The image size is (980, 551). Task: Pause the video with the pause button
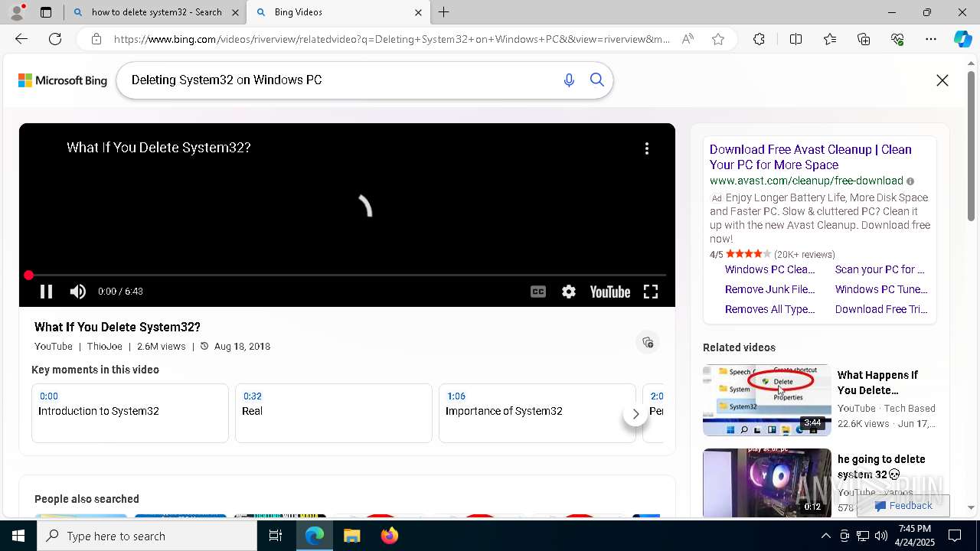46,292
